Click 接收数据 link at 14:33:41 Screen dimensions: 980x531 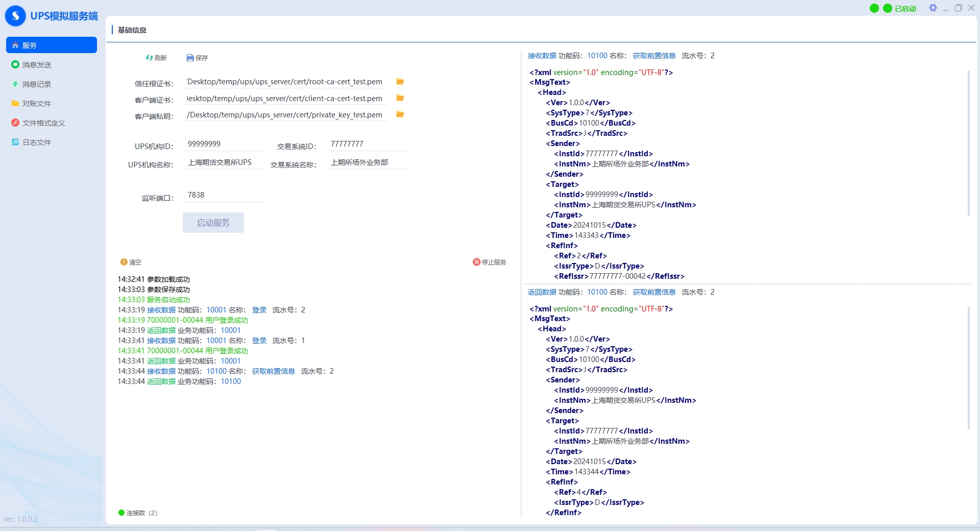[161, 341]
